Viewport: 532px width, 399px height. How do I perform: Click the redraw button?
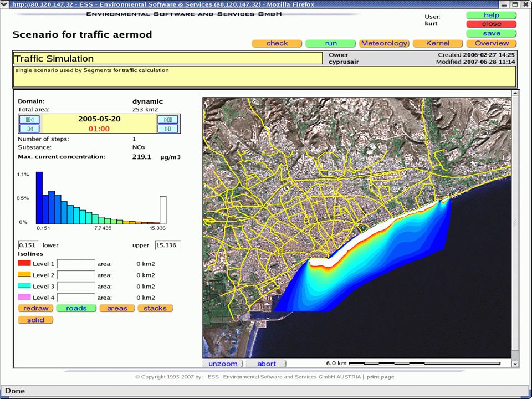click(35, 309)
